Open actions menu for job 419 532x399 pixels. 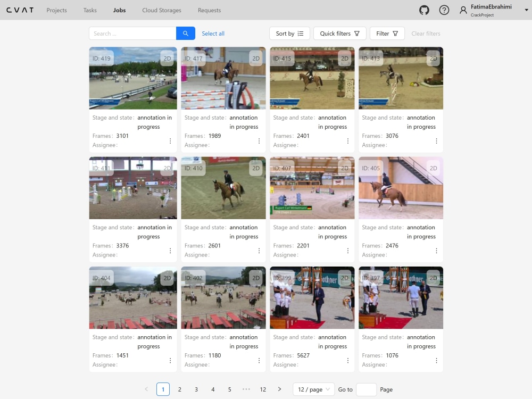(170, 141)
